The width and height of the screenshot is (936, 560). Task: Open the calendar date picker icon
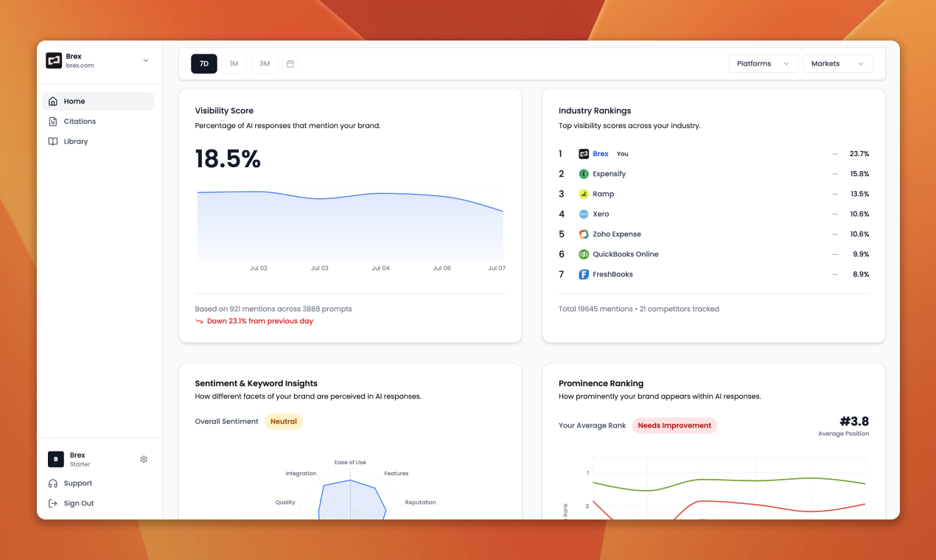tap(290, 63)
